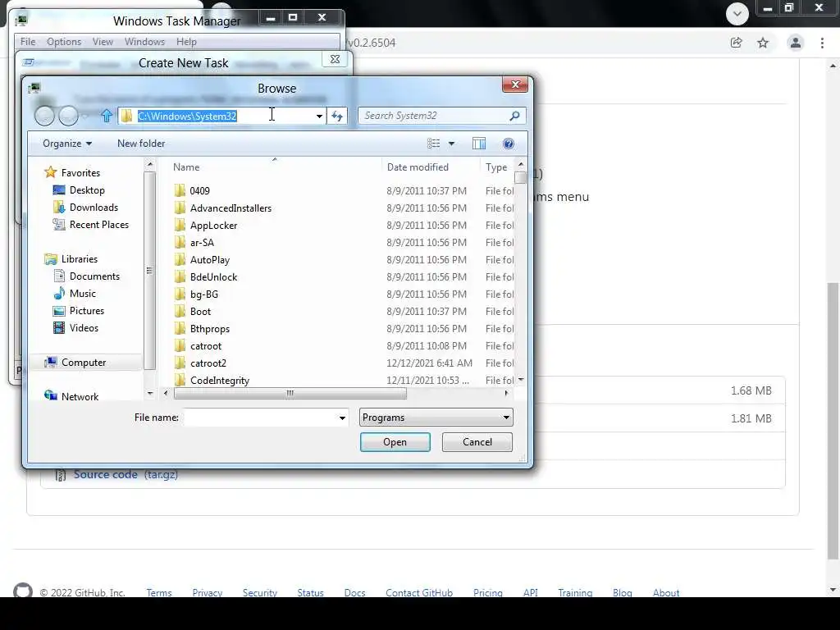
Task: Open View menu in Task Manager
Action: click(x=103, y=41)
